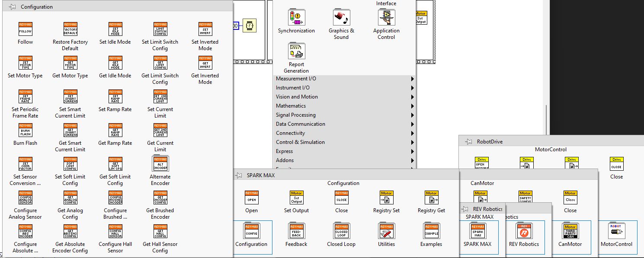The width and height of the screenshot is (644, 258).
Task: Expand the Control & Simulation category
Action: (x=345, y=142)
